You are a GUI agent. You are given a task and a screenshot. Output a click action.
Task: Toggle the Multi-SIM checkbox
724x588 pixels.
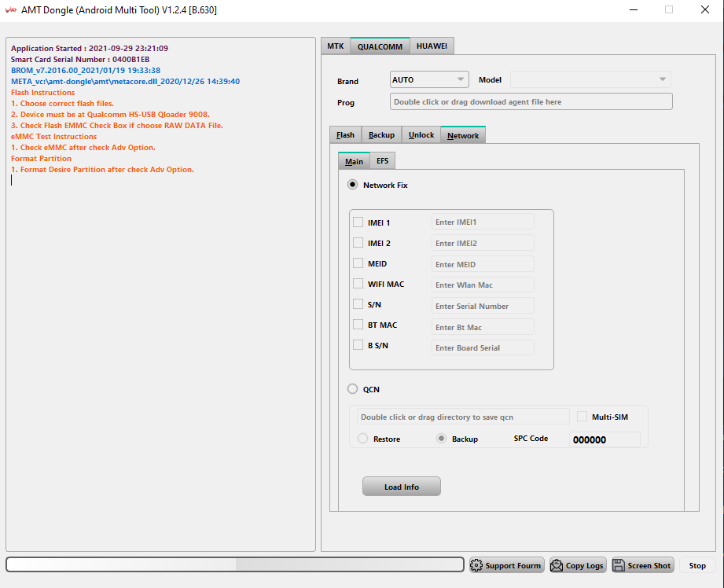pos(583,417)
